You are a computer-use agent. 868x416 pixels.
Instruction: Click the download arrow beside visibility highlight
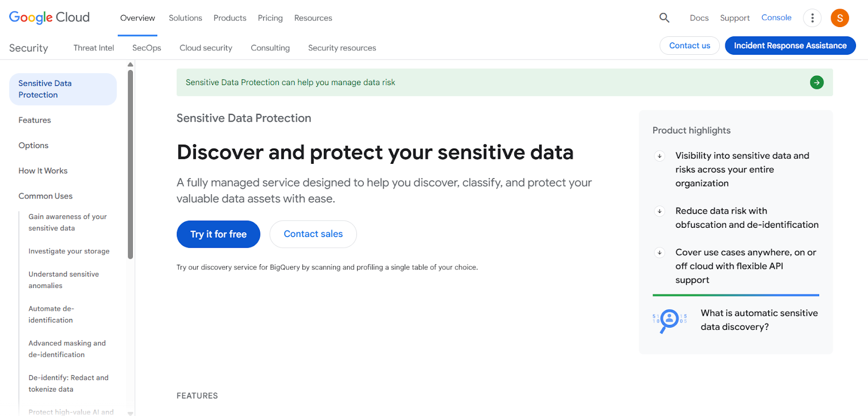tap(659, 156)
